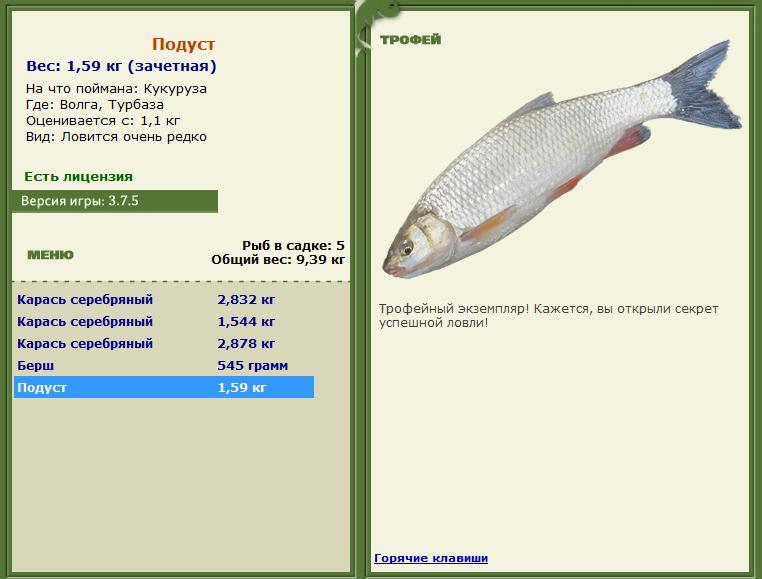This screenshot has height=579, width=762.
Task: Click the Версия игры: 3.7.5 bar
Action: (115, 201)
